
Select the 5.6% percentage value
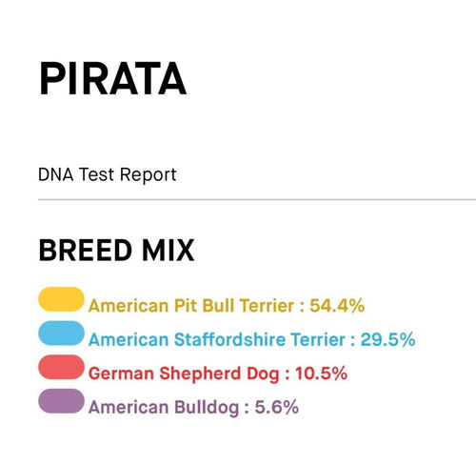[x=276, y=408]
